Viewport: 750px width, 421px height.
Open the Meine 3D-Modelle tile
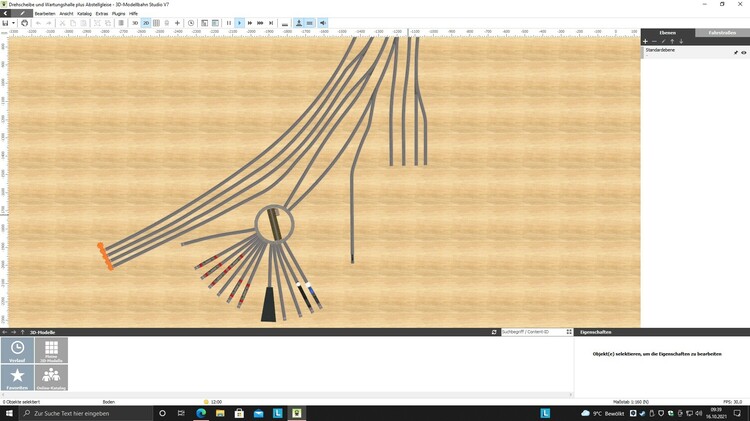51,350
